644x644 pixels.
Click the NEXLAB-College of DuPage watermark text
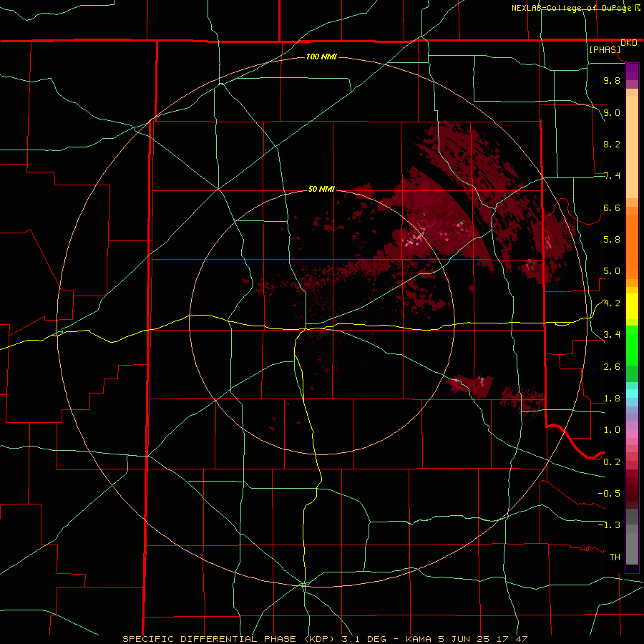click(x=572, y=8)
